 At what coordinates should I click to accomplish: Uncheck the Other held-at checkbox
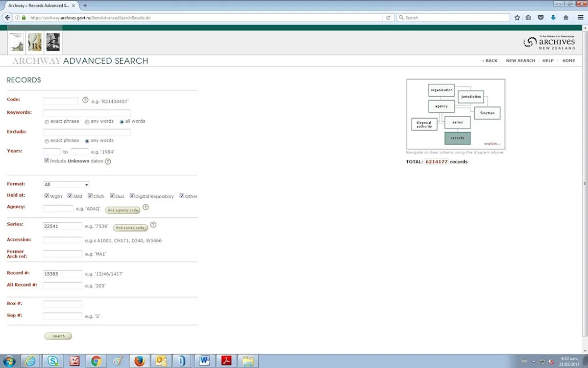pos(182,196)
